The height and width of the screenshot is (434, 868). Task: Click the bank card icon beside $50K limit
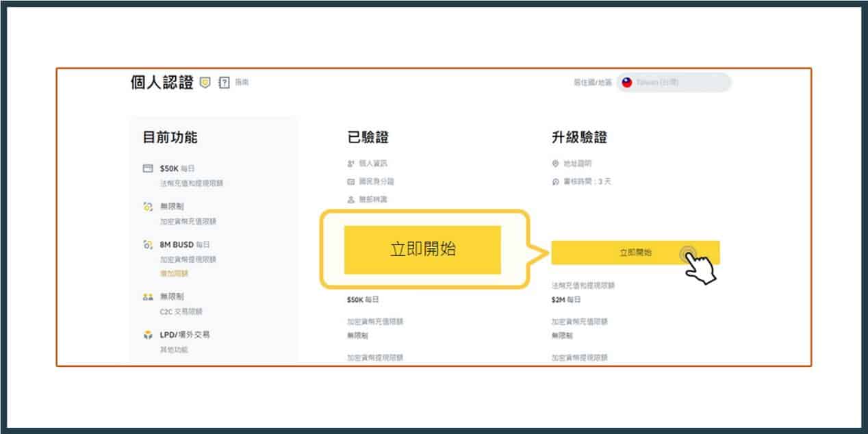(x=149, y=166)
